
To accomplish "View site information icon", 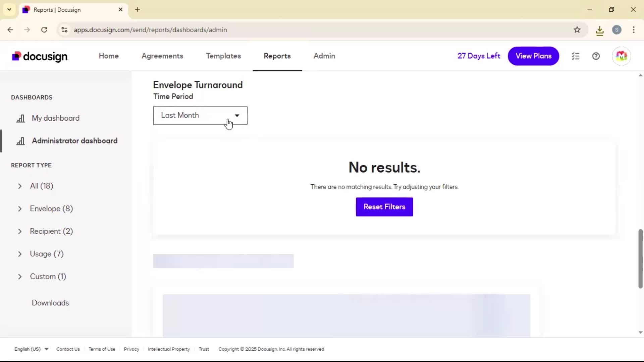I will pos(64,30).
